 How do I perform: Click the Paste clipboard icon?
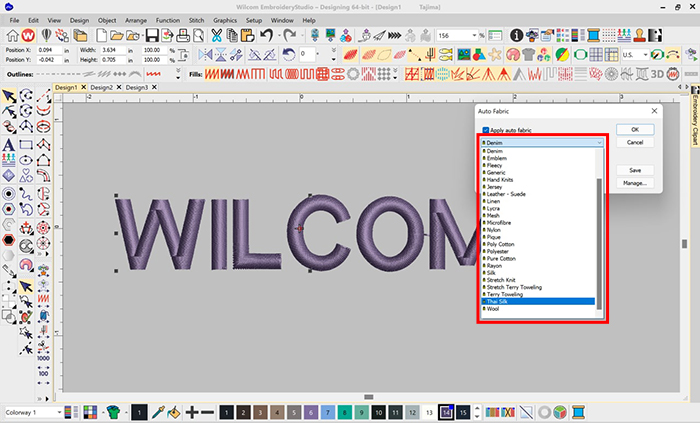247,35
